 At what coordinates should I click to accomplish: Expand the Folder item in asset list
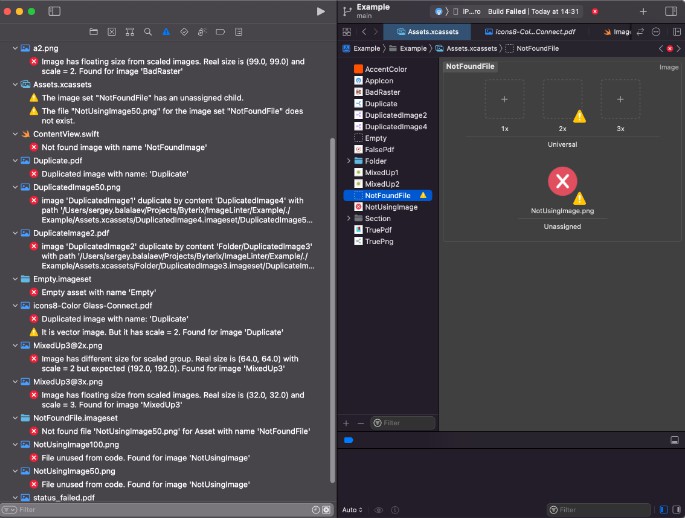coord(348,160)
